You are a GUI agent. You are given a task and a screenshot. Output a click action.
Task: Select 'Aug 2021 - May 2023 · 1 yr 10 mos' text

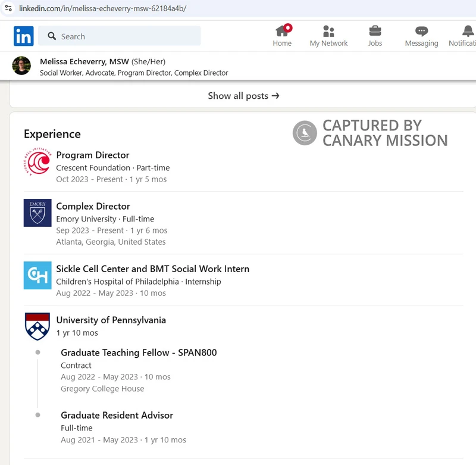[x=123, y=440]
